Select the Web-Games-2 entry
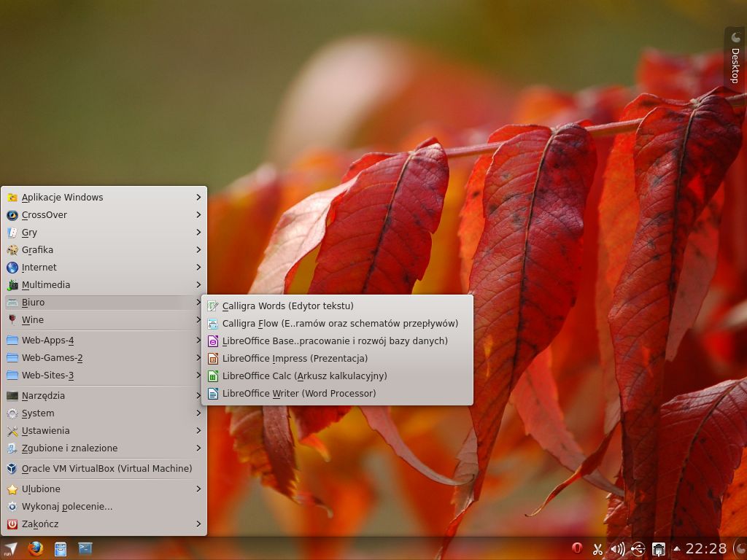747x560 pixels. pos(104,357)
